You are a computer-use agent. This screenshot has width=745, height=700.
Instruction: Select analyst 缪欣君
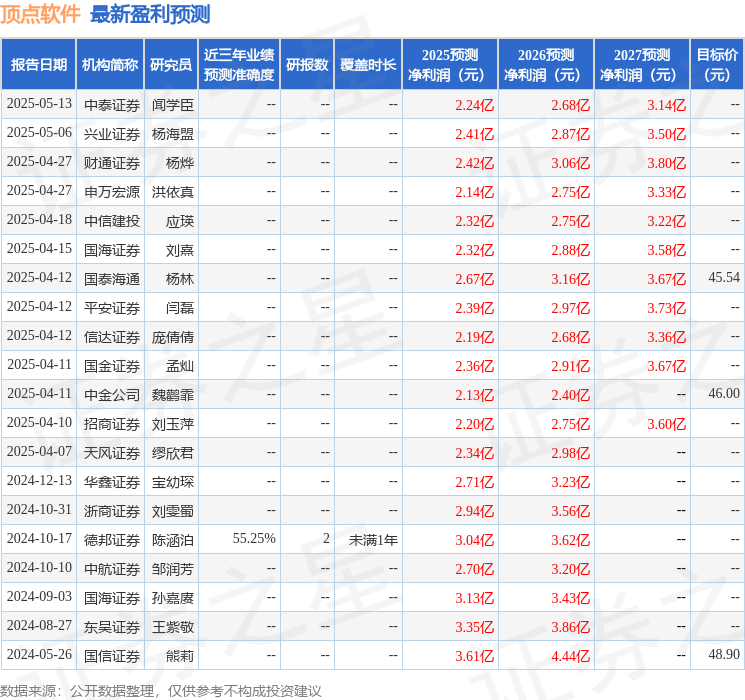[x=172, y=453]
